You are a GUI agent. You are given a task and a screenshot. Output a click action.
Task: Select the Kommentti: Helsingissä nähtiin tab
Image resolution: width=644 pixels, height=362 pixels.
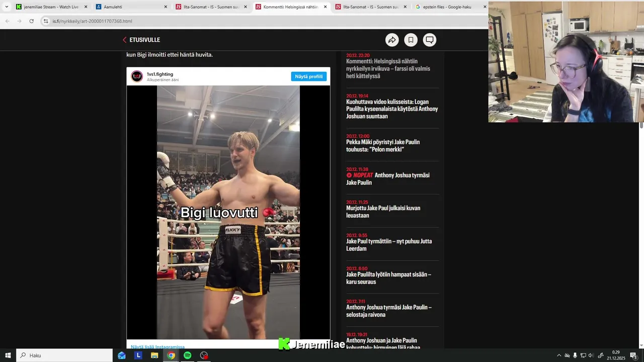click(x=291, y=7)
